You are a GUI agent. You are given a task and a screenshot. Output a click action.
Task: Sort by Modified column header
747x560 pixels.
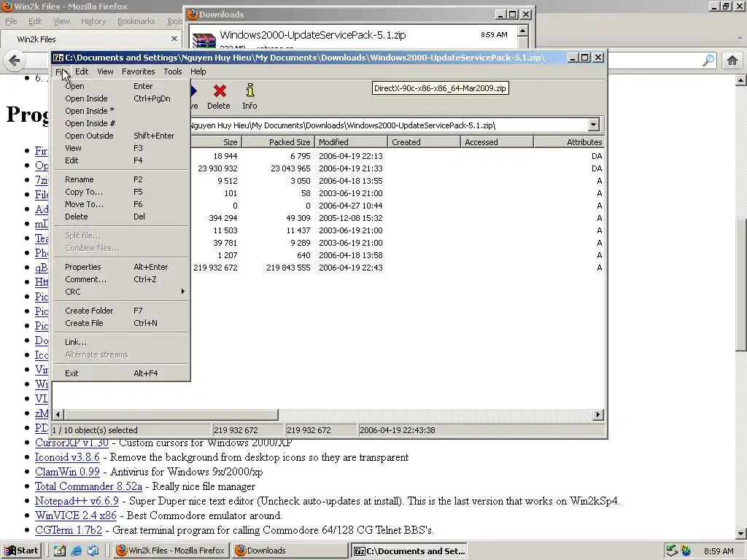[x=351, y=142]
